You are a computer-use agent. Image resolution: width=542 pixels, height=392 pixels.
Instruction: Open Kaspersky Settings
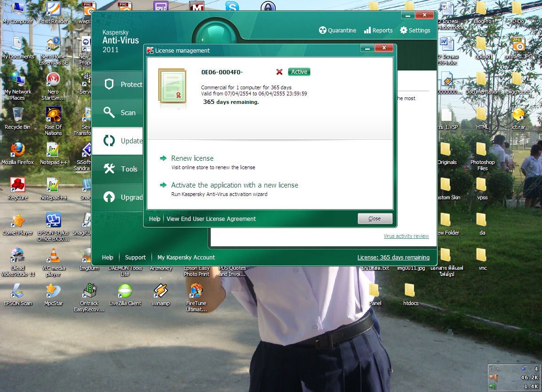click(x=415, y=31)
